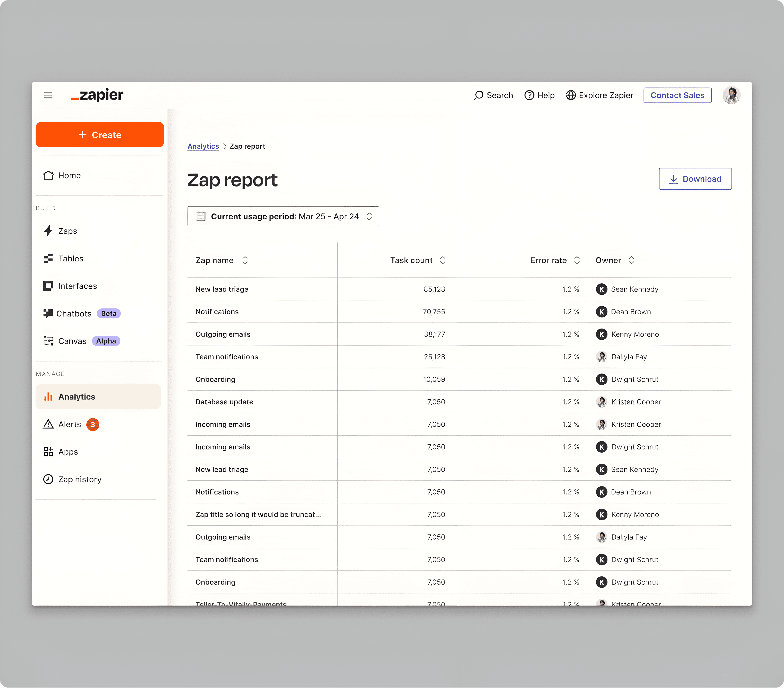Image resolution: width=784 pixels, height=688 pixels.
Task: Open Search with magnifier icon
Action: tap(478, 95)
